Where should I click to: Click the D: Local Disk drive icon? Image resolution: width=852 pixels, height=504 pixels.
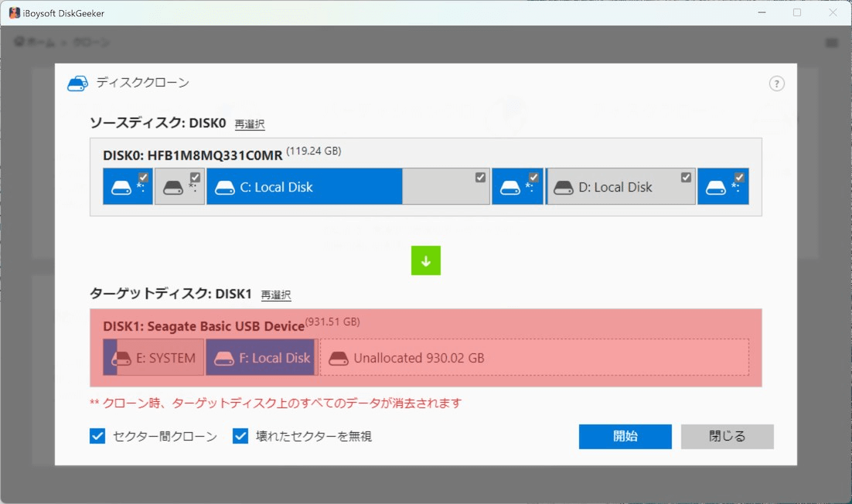(x=564, y=187)
